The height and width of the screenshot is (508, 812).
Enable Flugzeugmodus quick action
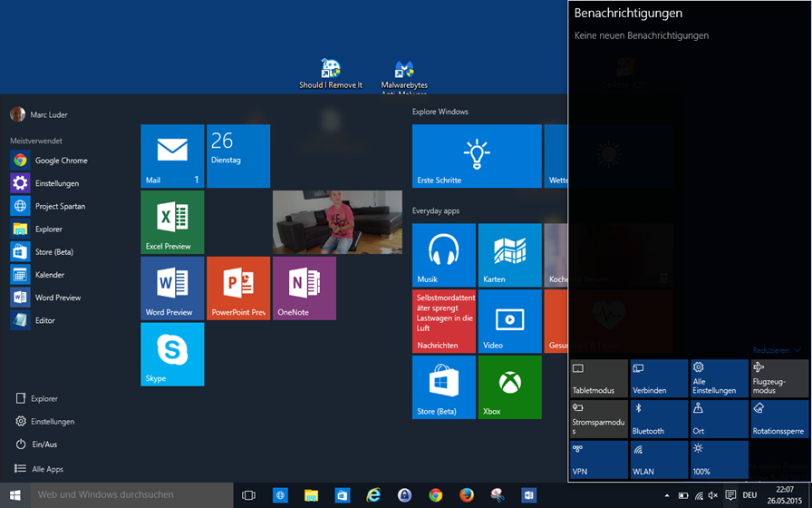778,378
